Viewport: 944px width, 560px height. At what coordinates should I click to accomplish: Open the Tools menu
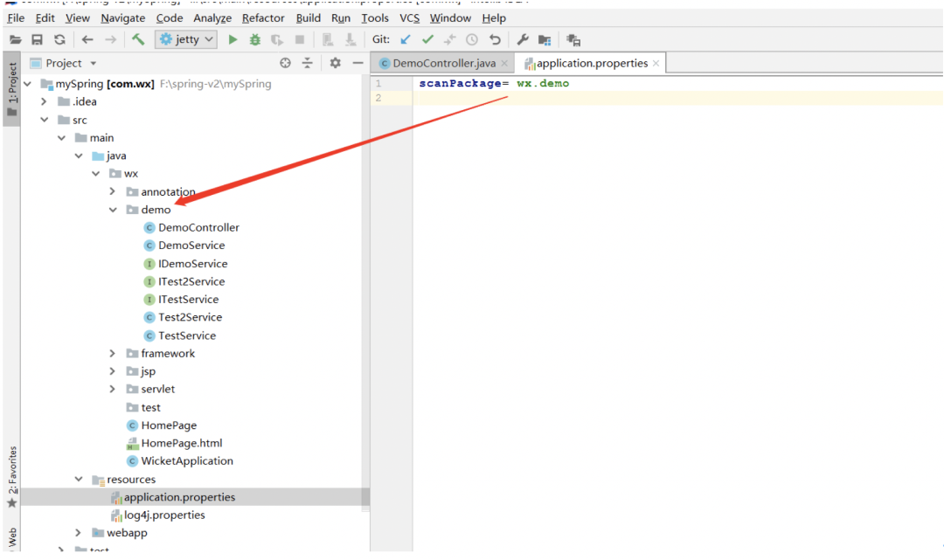[x=374, y=18]
